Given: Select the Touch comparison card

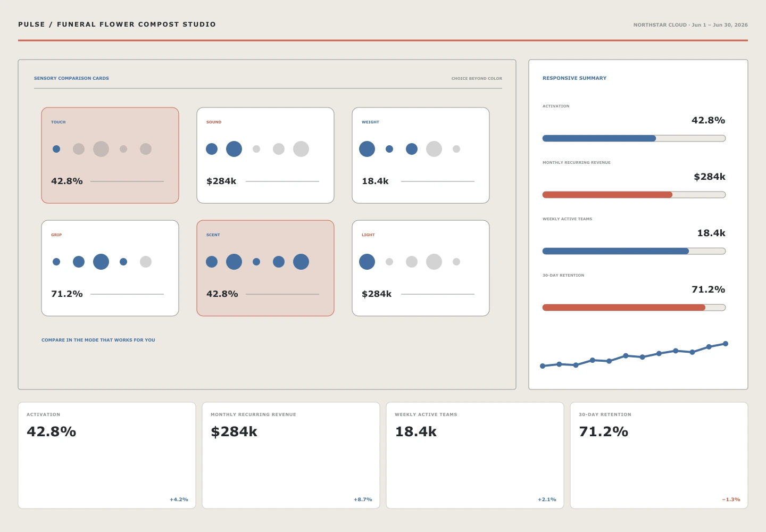Looking at the screenshot, I should [x=110, y=155].
